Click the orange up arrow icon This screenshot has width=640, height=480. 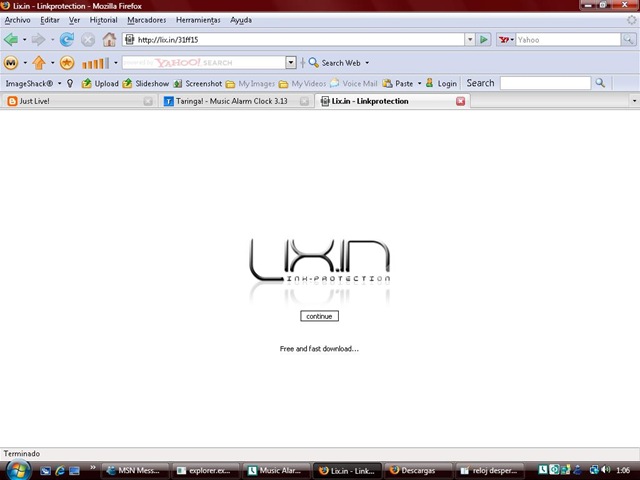point(39,63)
